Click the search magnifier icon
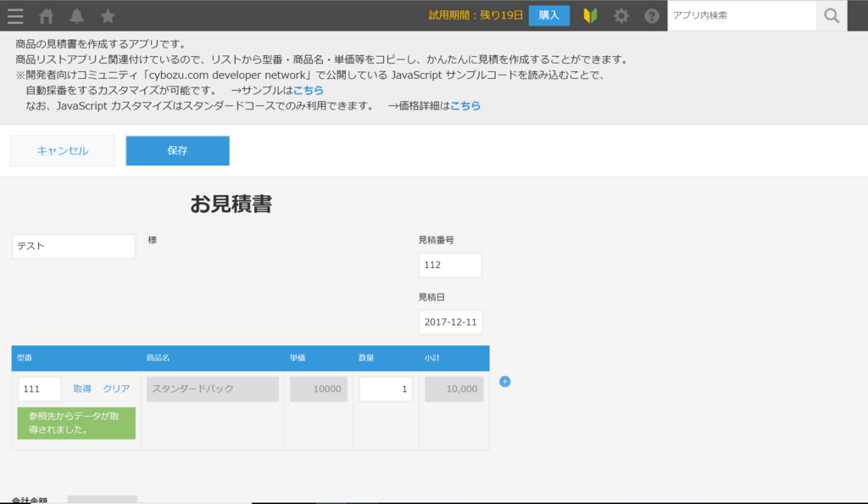The width and height of the screenshot is (868, 504). pyautogui.click(x=832, y=15)
